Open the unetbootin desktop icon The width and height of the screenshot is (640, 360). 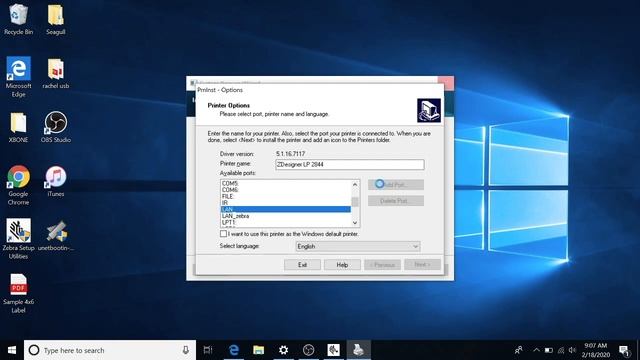[56, 236]
